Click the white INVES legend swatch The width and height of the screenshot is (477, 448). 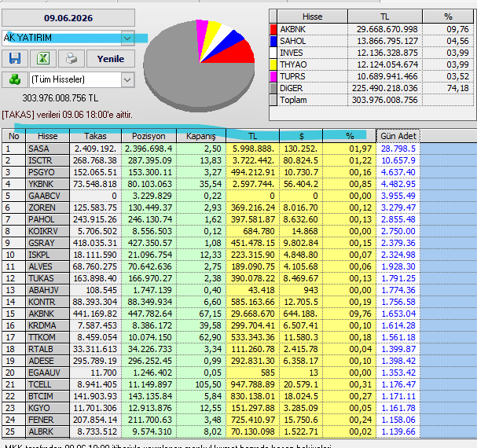click(273, 53)
